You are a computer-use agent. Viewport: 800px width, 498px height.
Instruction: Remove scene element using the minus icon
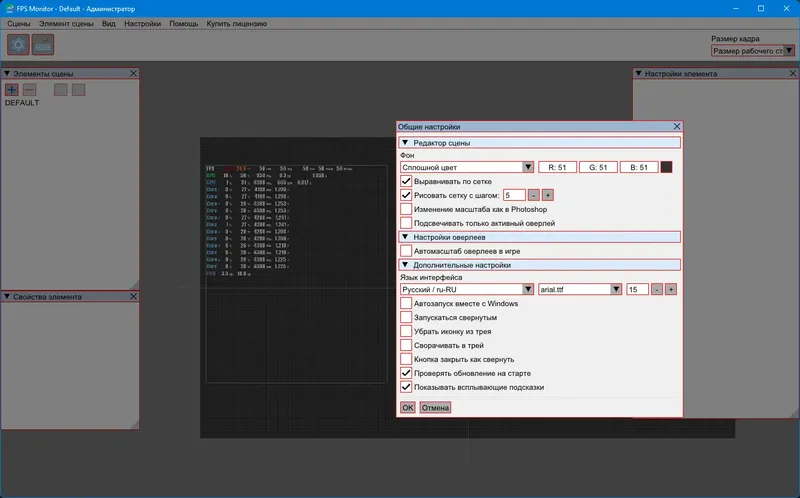tap(29, 90)
